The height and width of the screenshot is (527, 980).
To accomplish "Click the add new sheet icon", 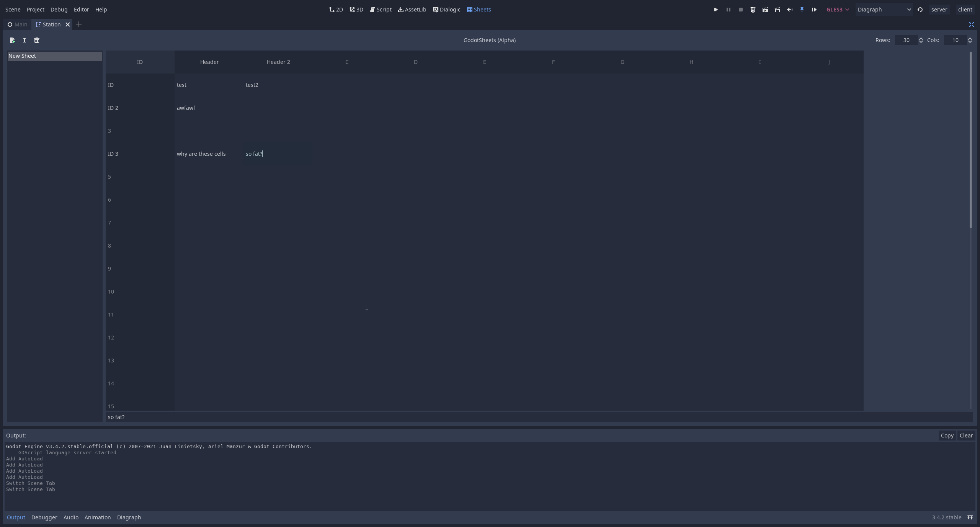I will (x=12, y=40).
